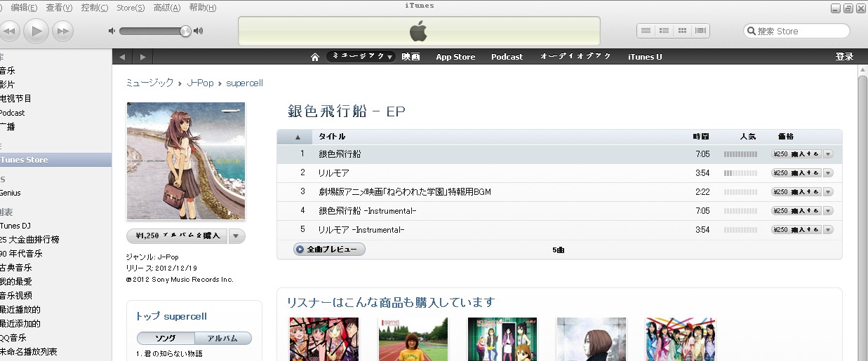Viewport: 868px width, 361px height.
Task: Click the ミュージック breadcrumb link
Action: pos(149,83)
